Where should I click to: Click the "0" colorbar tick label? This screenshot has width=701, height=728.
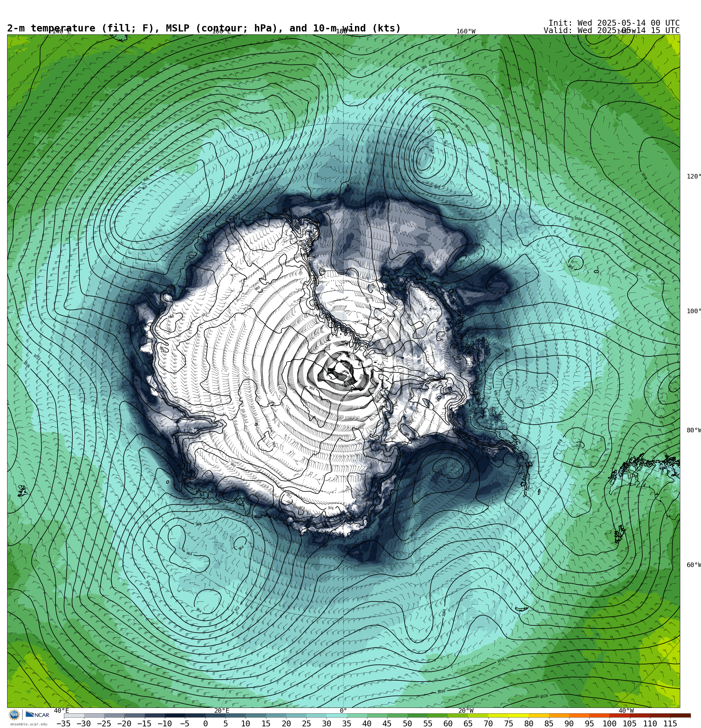pyautogui.click(x=205, y=723)
